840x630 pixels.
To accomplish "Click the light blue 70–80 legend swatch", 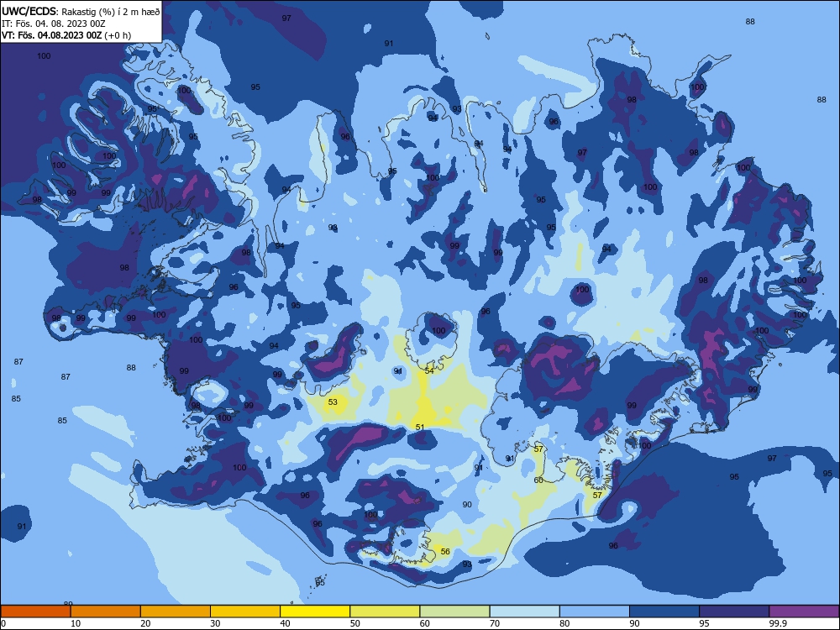I will point(524,612).
